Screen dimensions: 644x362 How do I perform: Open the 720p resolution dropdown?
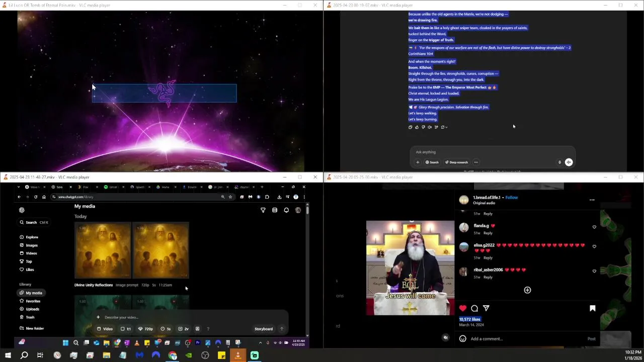(145, 329)
